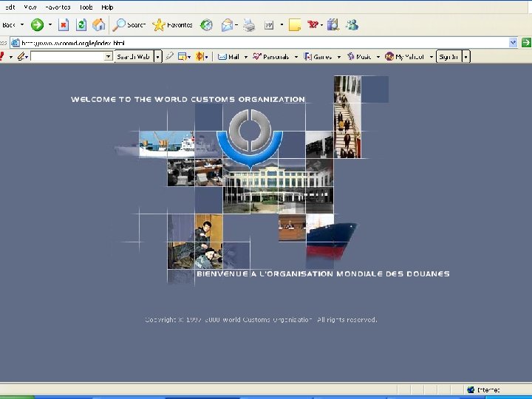Expand the address bar URL dropdown
The height and width of the screenshot is (399, 532).
(513, 43)
